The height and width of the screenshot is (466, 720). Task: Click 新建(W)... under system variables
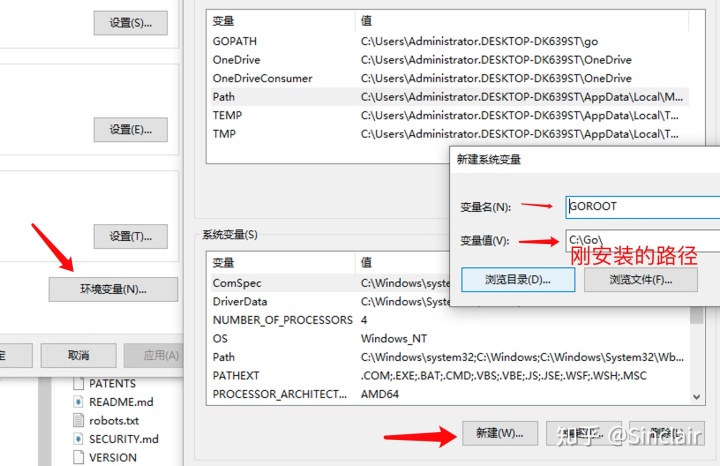[x=500, y=433]
